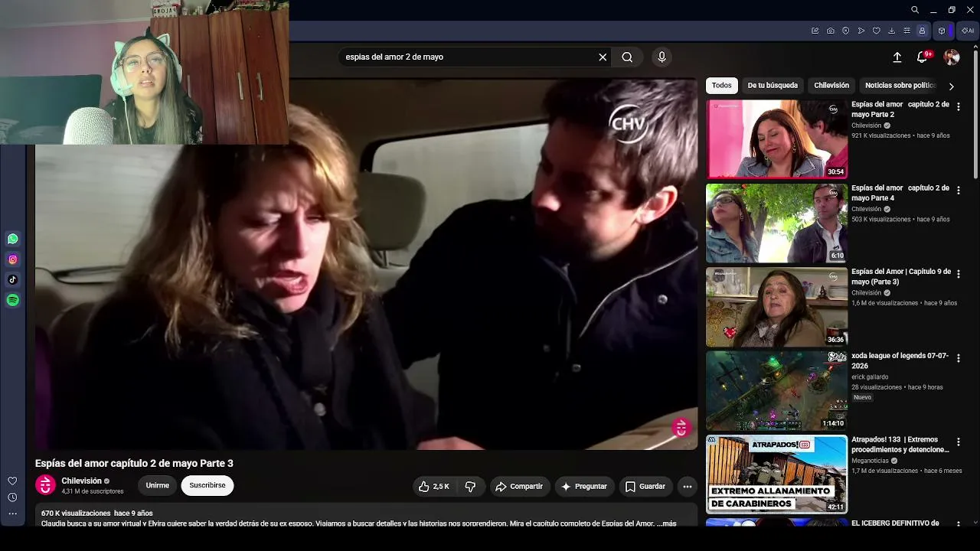Image resolution: width=980 pixels, height=551 pixels.
Task: Click the Meganoticias channel name
Action: coord(870,461)
